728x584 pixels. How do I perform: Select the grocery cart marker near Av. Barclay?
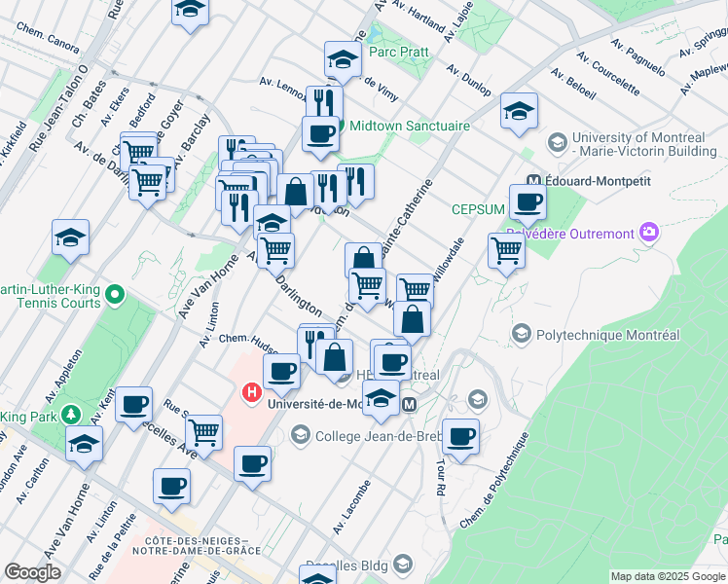coord(148,183)
